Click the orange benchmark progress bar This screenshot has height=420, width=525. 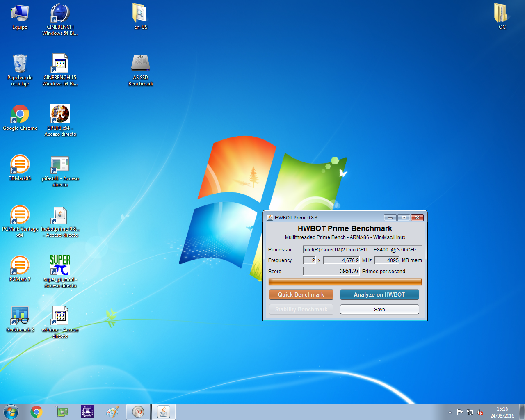point(345,282)
